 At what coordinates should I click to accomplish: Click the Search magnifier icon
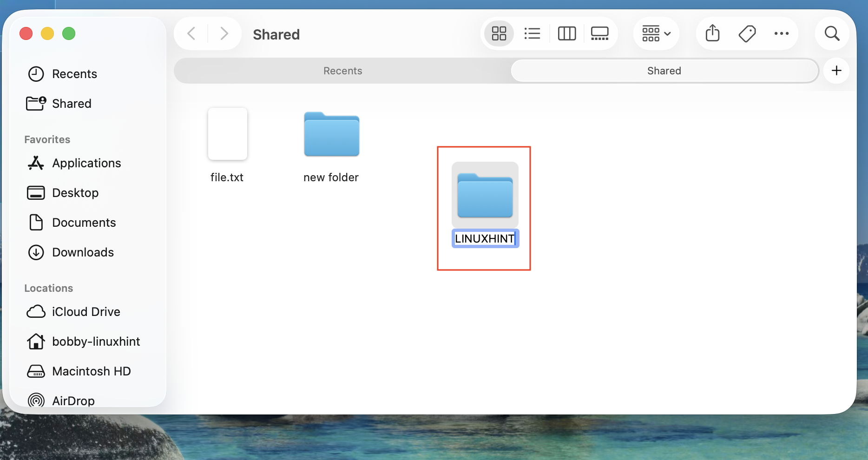tap(832, 33)
